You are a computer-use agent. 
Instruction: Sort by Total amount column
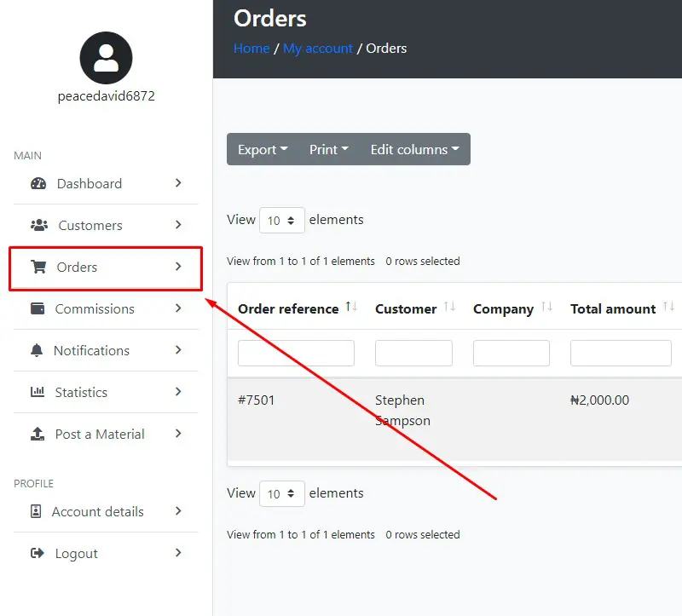[x=613, y=308]
